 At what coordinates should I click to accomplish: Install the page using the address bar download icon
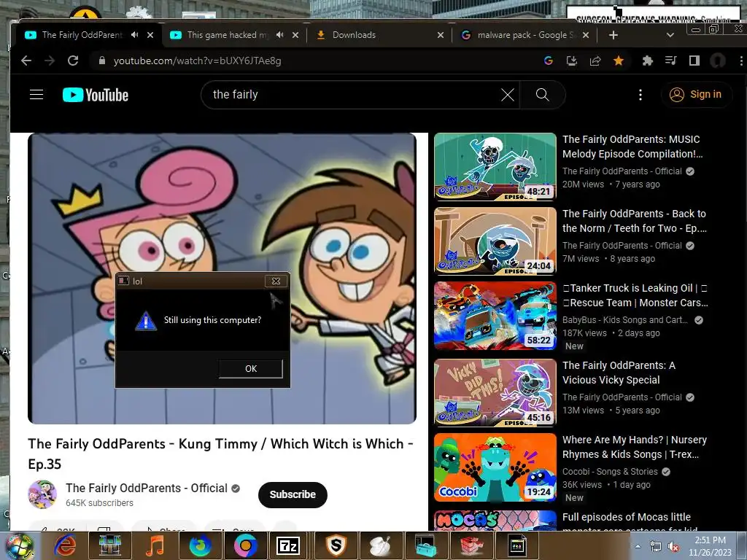(572, 61)
